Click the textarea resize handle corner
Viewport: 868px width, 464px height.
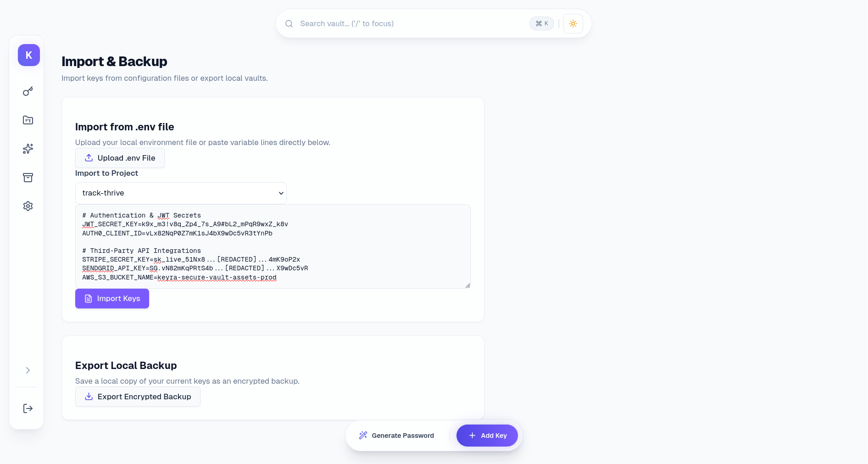(x=467, y=285)
